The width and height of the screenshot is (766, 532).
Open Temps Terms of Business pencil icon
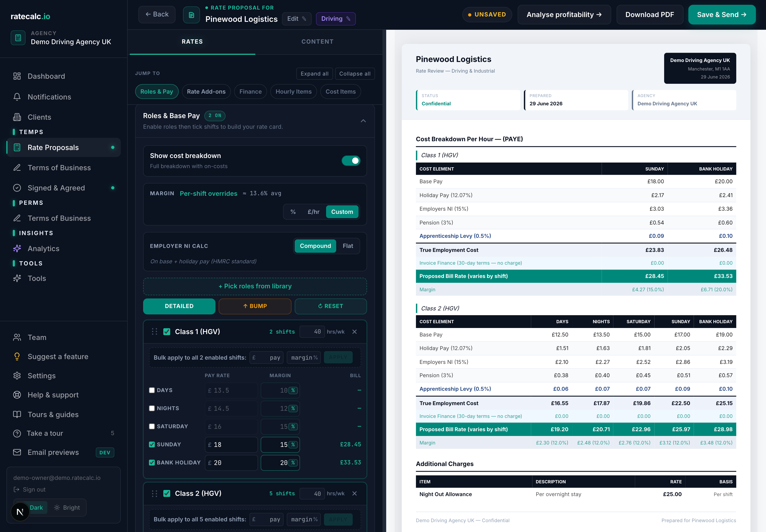click(x=17, y=168)
